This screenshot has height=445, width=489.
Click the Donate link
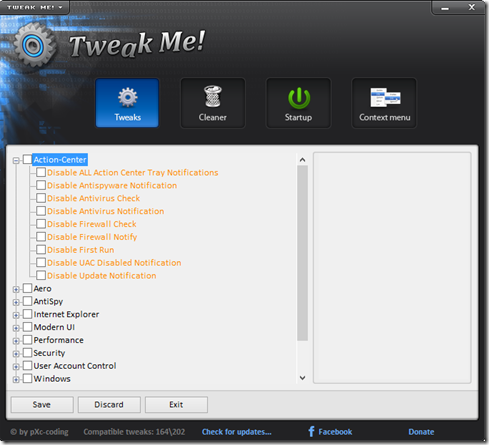pyautogui.click(x=421, y=432)
